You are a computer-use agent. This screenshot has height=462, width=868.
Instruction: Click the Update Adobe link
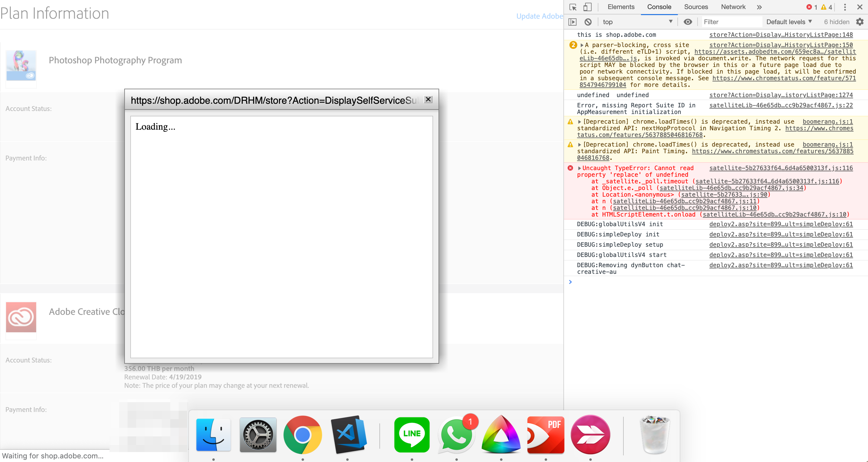point(539,16)
